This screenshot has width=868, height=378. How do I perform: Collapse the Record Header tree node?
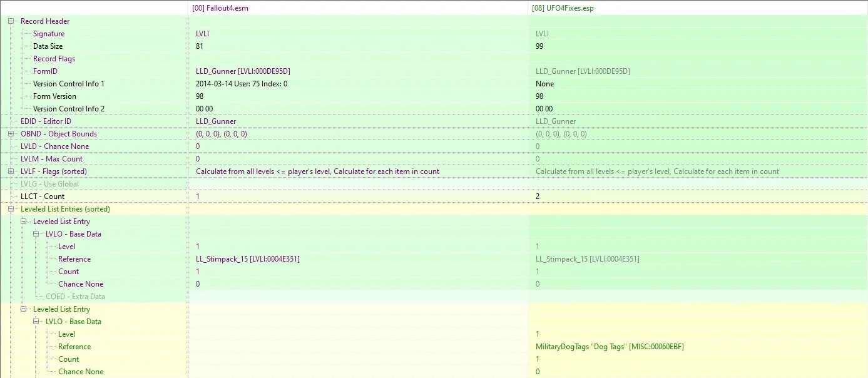click(11, 21)
